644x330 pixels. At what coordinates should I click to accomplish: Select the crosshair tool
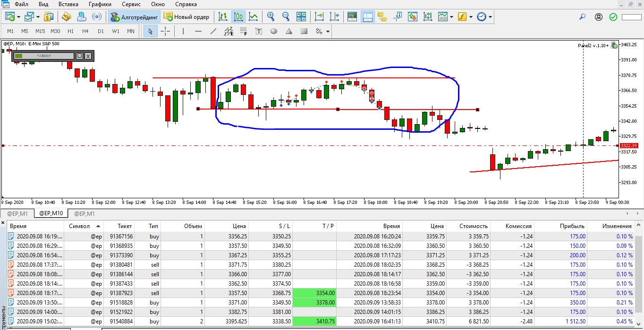click(165, 32)
